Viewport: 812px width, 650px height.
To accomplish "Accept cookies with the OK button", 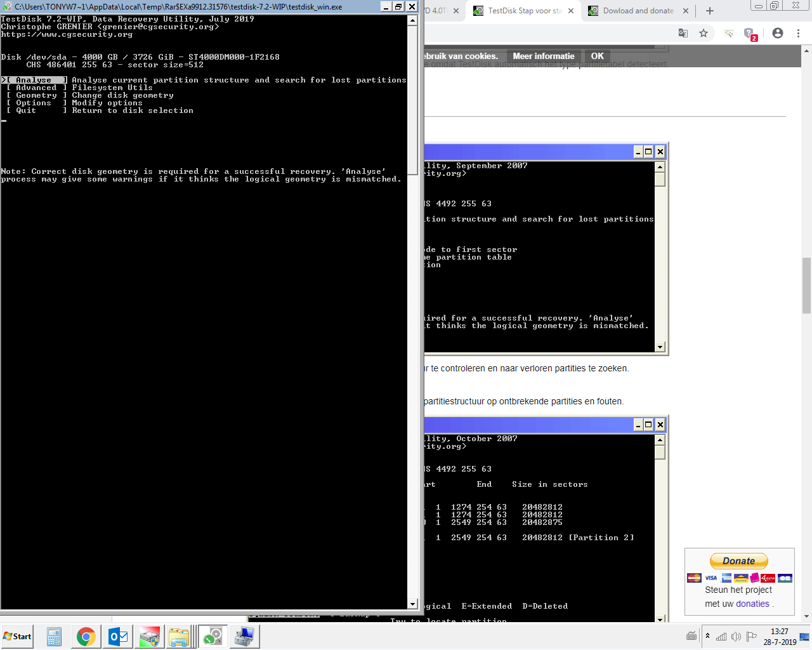I will tap(598, 56).
